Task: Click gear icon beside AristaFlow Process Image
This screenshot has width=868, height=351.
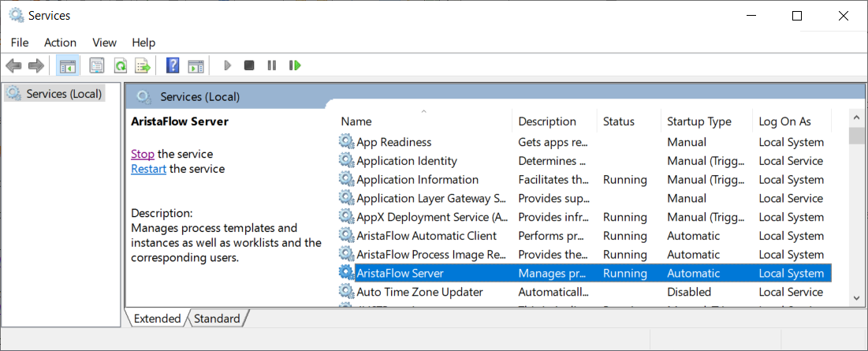Action: [346, 254]
